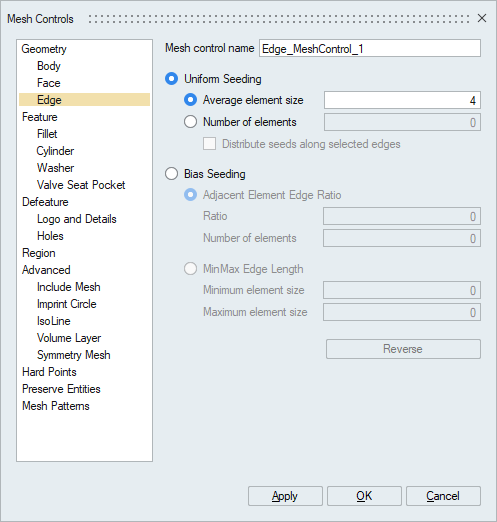Select Volume Layer under Advanced
The width and height of the screenshot is (497, 522).
pyautogui.click(x=69, y=338)
